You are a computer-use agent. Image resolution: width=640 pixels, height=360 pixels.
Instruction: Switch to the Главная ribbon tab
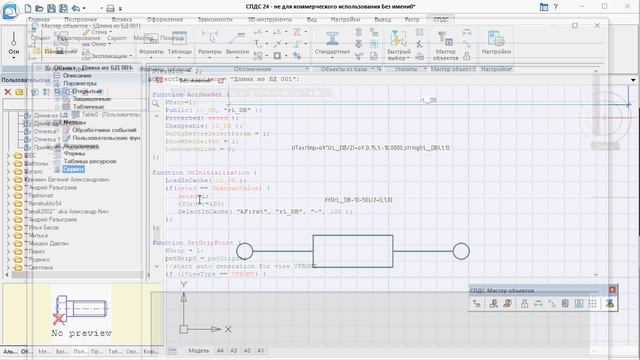pyautogui.click(x=39, y=20)
